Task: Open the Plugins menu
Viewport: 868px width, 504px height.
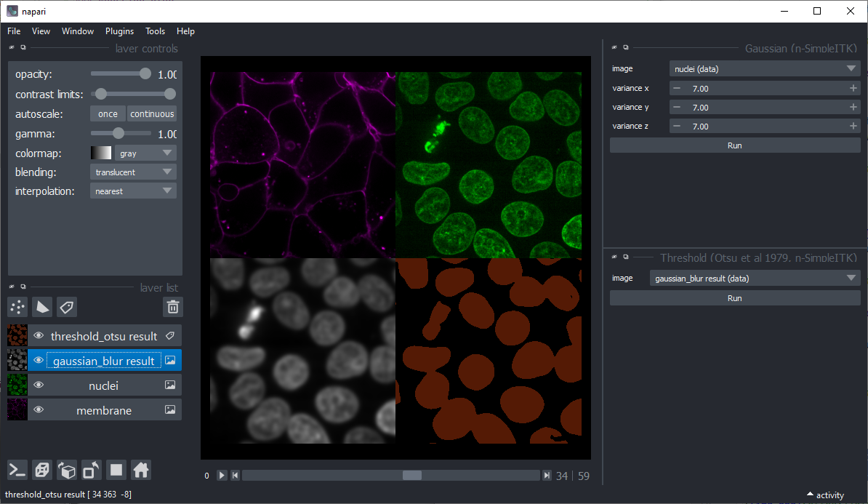Action: click(119, 31)
